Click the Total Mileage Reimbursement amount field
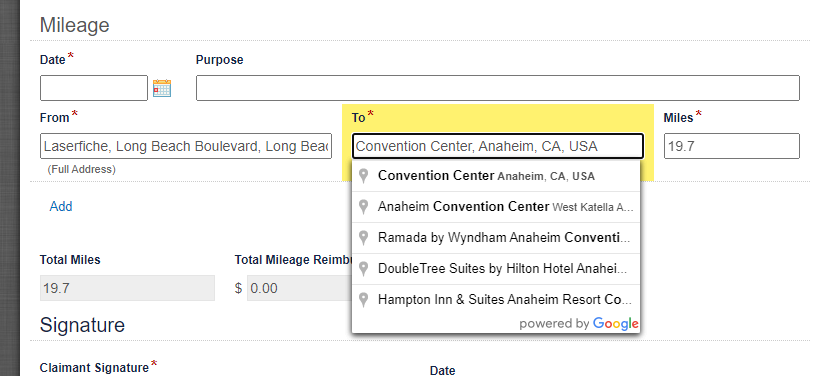The width and height of the screenshot is (819, 376). click(x=300, y=288)
